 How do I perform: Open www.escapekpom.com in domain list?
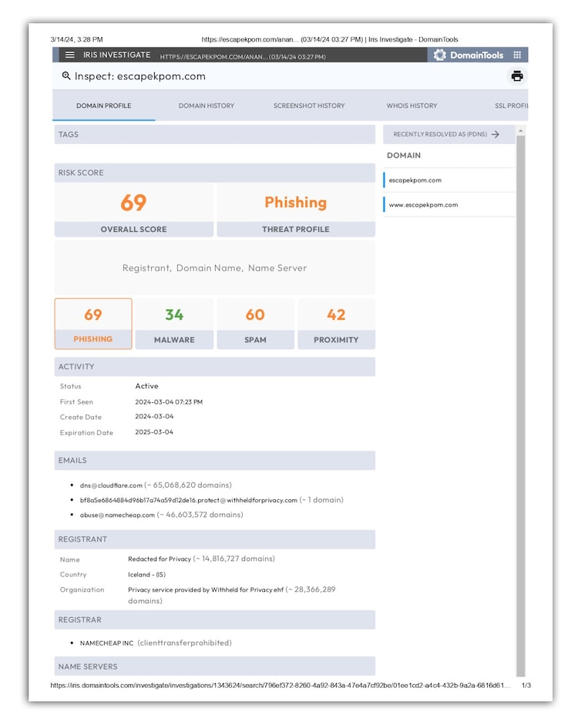(423, 205)
